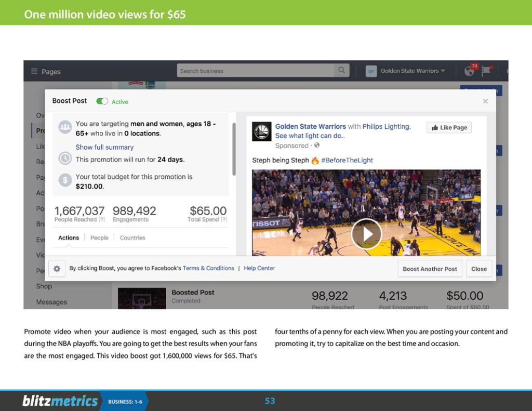Click the Boosted Post video thumbnail
Viewport: 532px width, 411px height.
[142, 298]
